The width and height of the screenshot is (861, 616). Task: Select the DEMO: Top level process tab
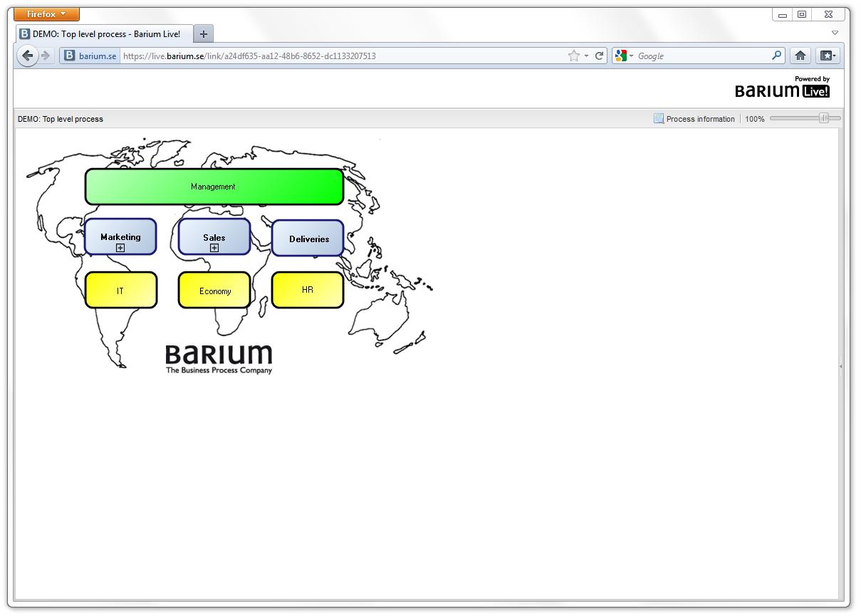click(103, 33)
